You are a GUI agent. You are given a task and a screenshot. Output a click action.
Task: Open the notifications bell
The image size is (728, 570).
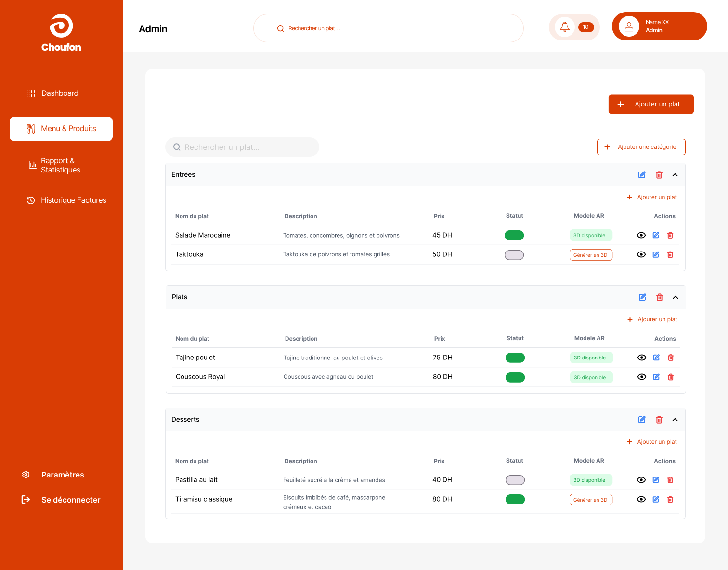click(565, 27)
